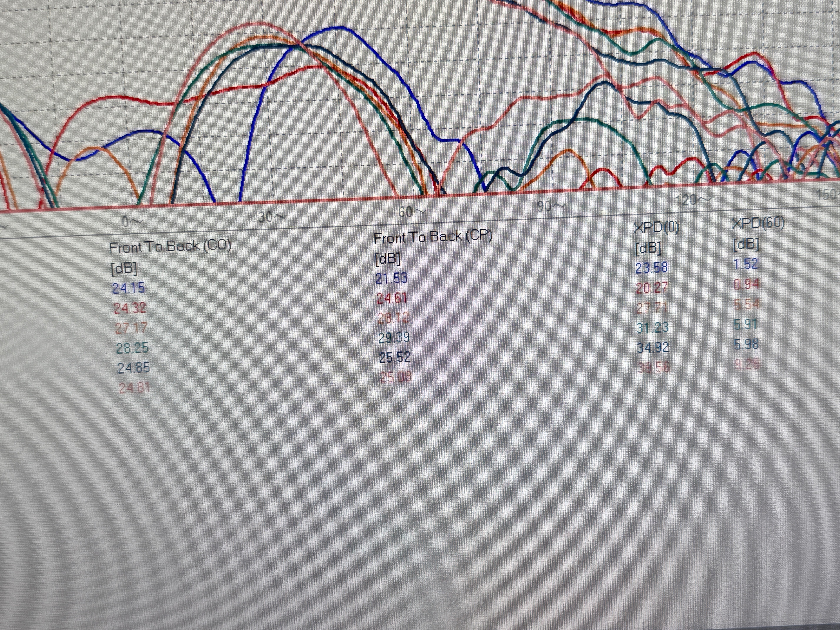Click the pink 25.08 value
Viewport: 840px width, 630px height.
396,377
